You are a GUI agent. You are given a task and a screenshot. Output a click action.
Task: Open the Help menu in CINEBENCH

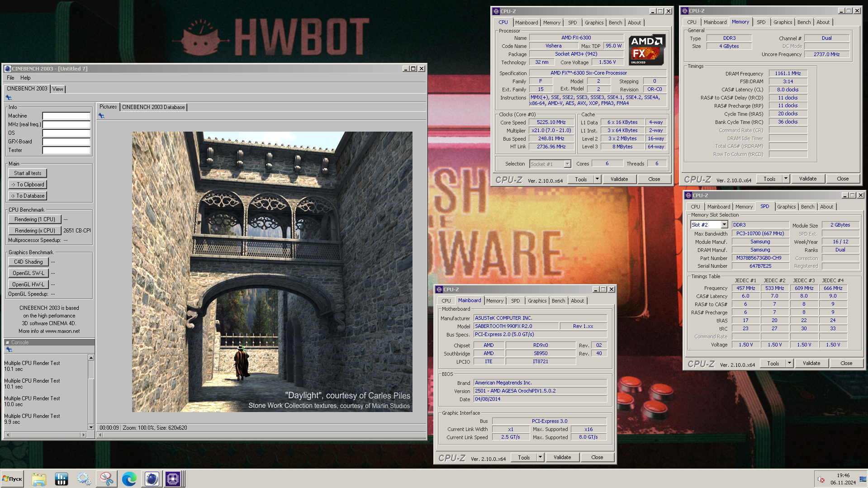tap(25, 78)
